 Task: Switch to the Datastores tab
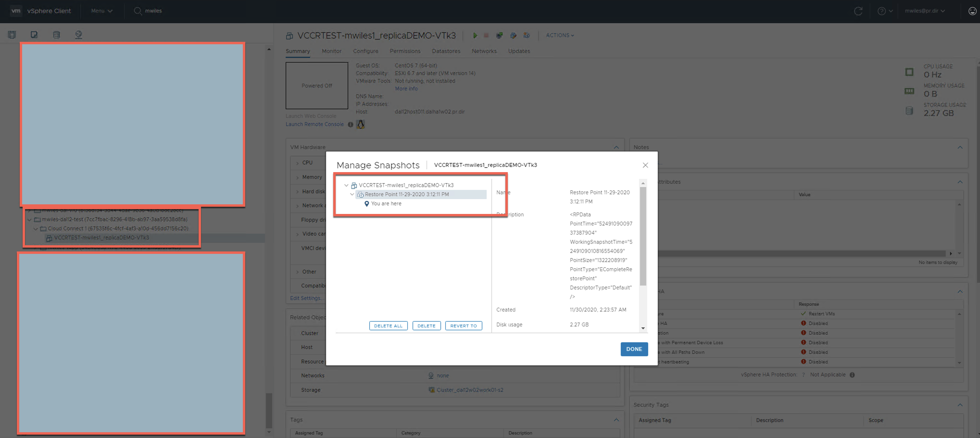click(446, 51)
